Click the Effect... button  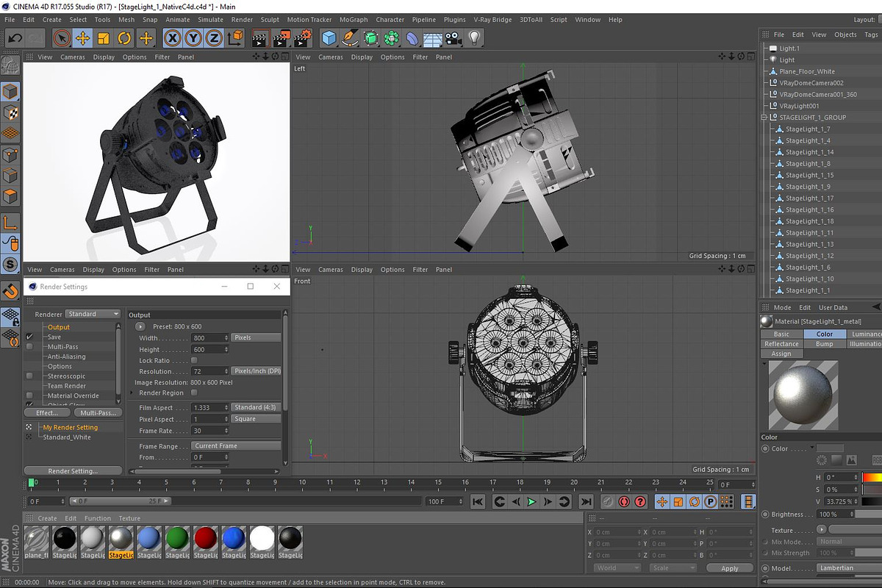point(47,413)
